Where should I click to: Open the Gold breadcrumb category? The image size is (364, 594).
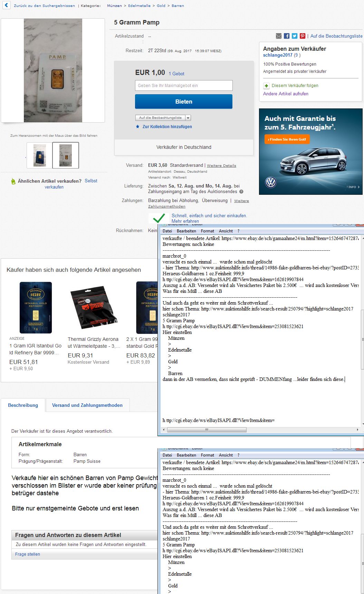(x=161, y=6)
